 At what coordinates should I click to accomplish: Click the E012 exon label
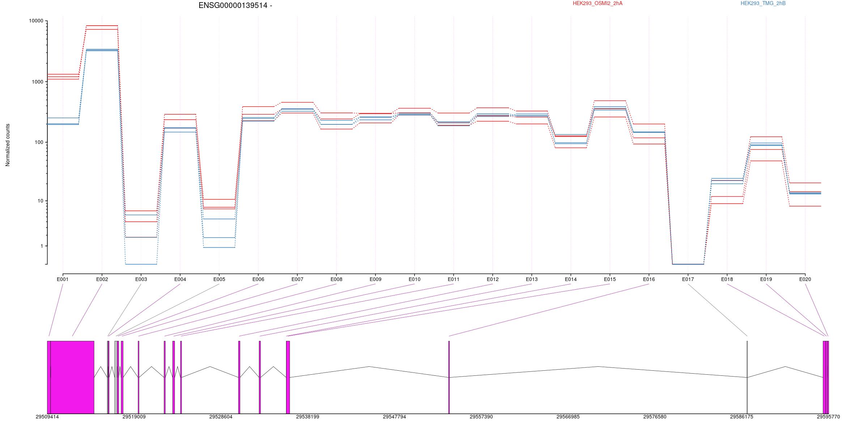[493, 279]
